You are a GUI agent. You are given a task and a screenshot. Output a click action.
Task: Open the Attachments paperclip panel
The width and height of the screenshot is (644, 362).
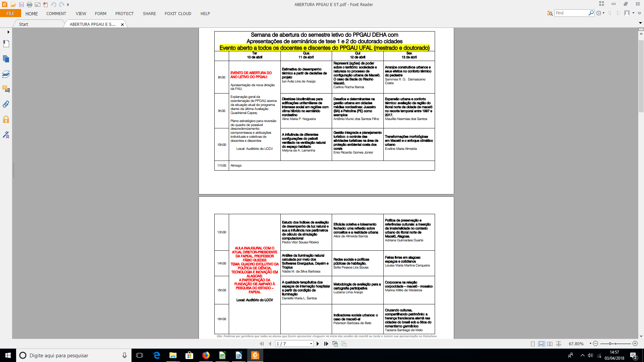6,104
